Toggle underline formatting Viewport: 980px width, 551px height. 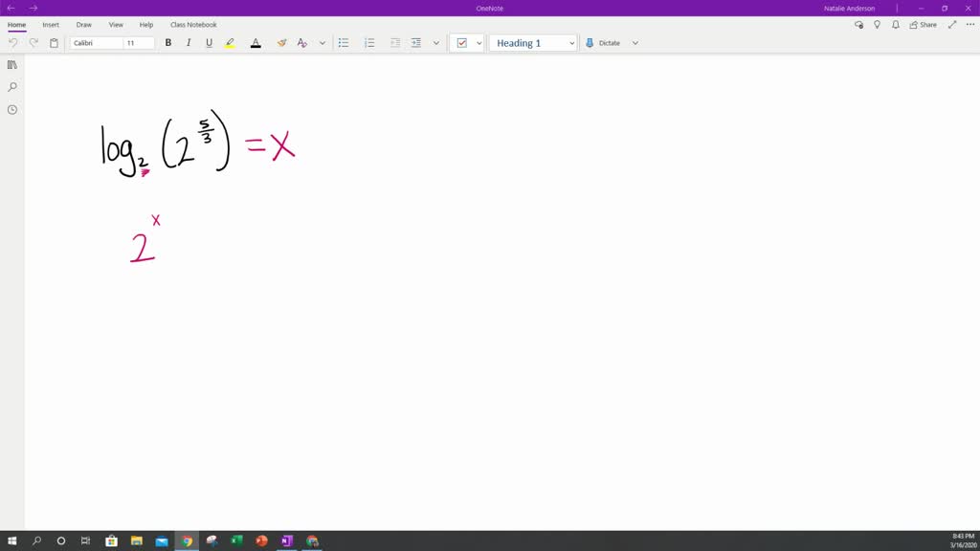tap(208, 42)
